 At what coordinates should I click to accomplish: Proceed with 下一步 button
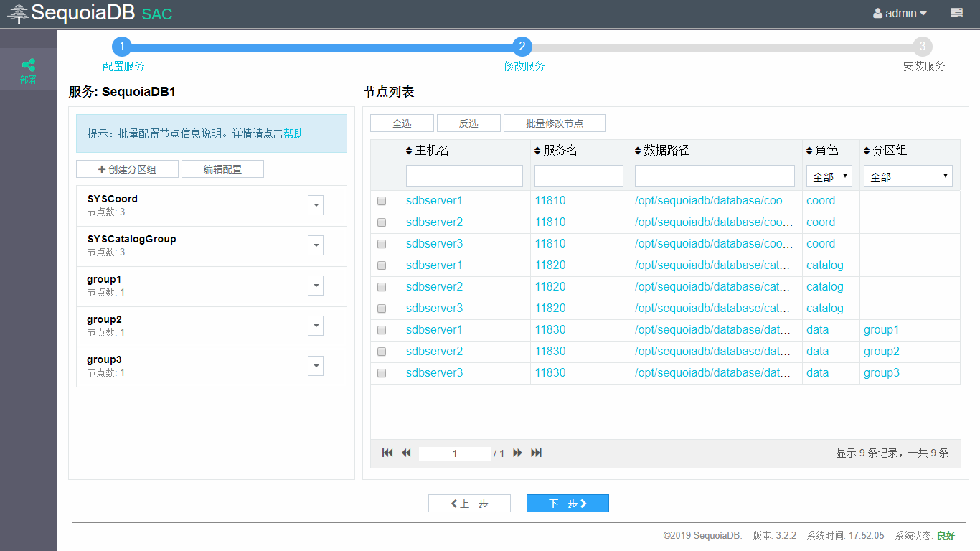click(567, 504)
